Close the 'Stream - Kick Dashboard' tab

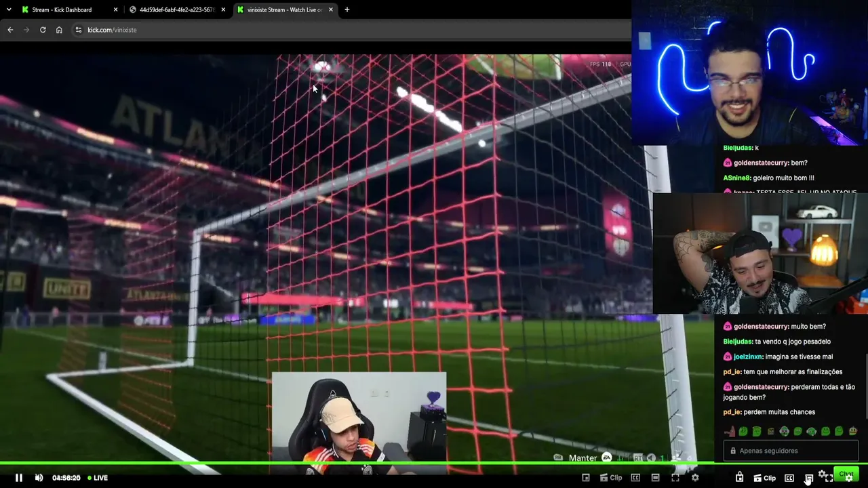point(115,9)
